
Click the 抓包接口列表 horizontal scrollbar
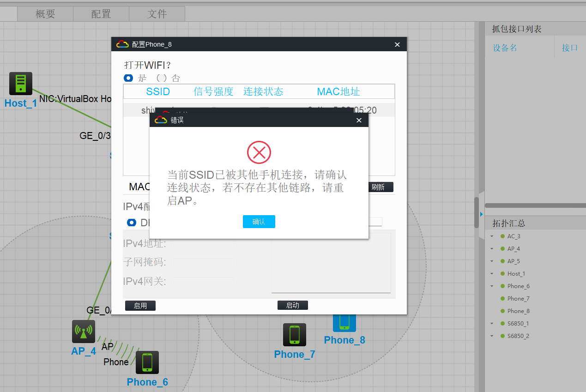click(535, 205)
